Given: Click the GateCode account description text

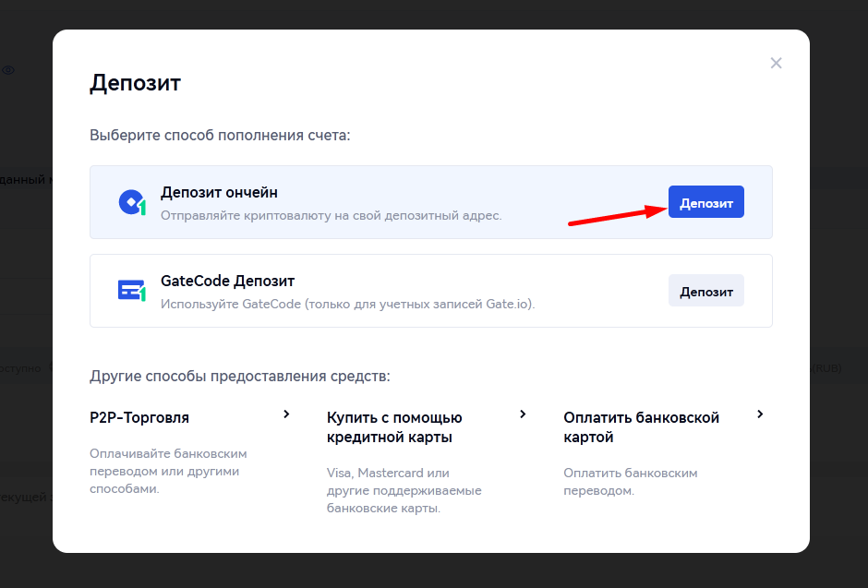Looking at the screenshot, I should pyautogui.click(x=347, y=304).
